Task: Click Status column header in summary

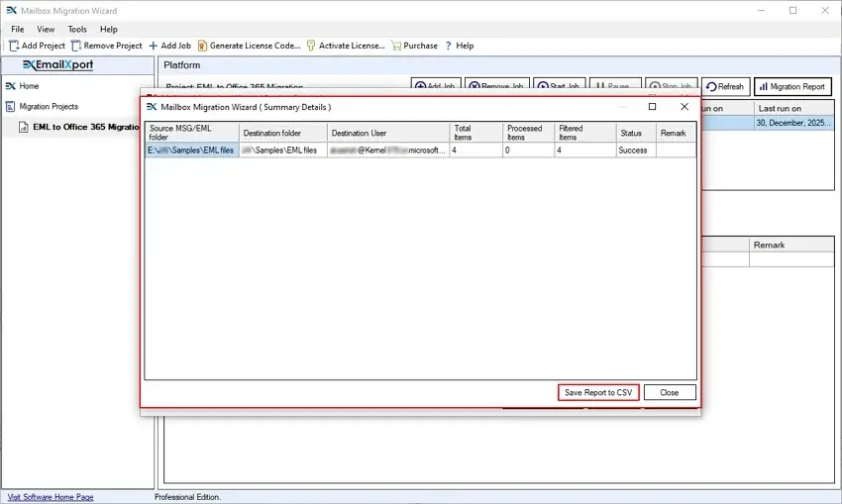Action: click(636, 132)
